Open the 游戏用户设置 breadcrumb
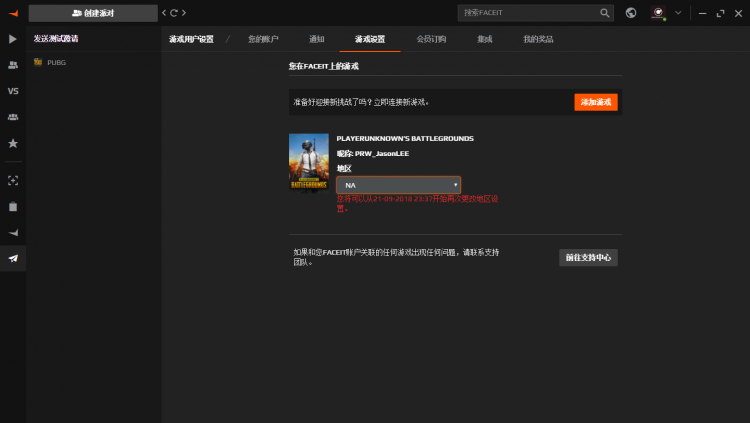750x423 pixels. pos(191,39)
